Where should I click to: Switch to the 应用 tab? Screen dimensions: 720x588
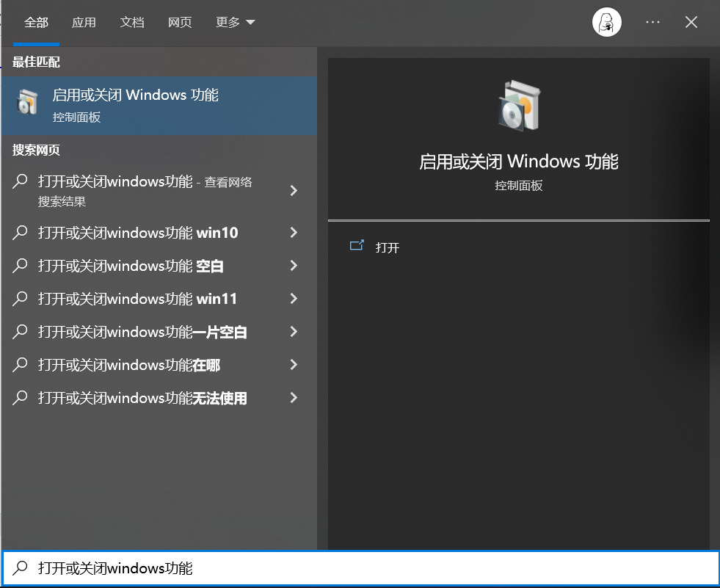(x=84, y=23)
